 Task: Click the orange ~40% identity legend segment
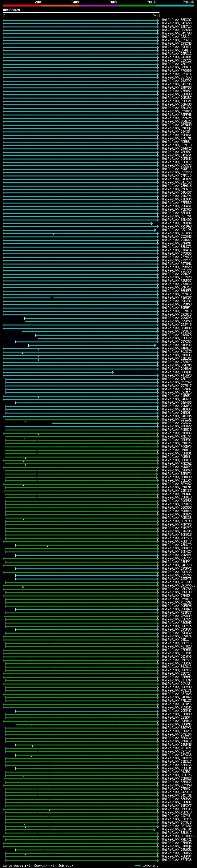60,6
